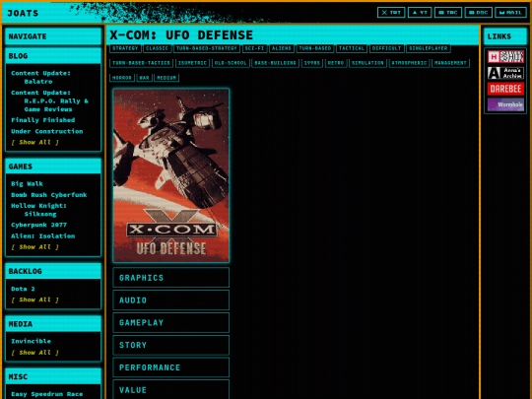Open the Hollow Knight: Silksong page
The height and width of the screenshot is (399, 532).
(38, 210)
